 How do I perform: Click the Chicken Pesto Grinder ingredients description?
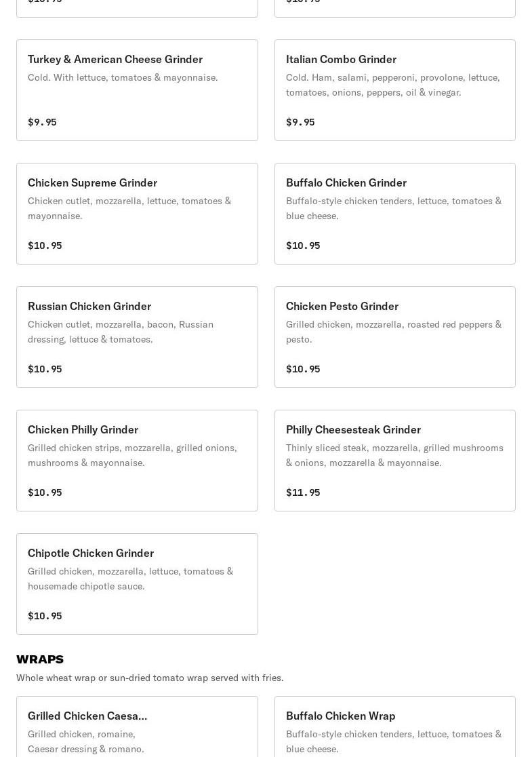click(x=393, y=332)
